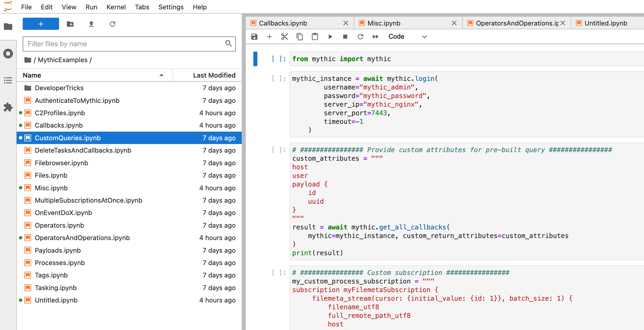
Task: Upload files using the upload icon
Action: pos(91,24)
